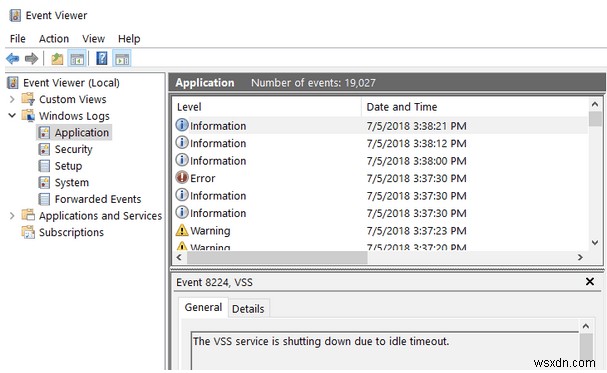This screenshot has height=373, width=607.
Task: Click the Forward arrow toolbar icon
Action: click(31, 59)
